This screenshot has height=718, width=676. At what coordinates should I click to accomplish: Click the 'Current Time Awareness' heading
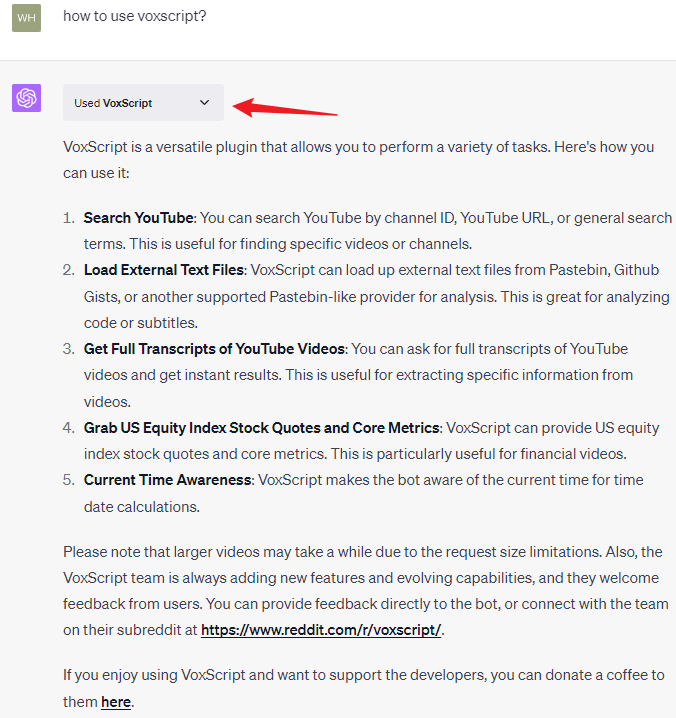168,480
